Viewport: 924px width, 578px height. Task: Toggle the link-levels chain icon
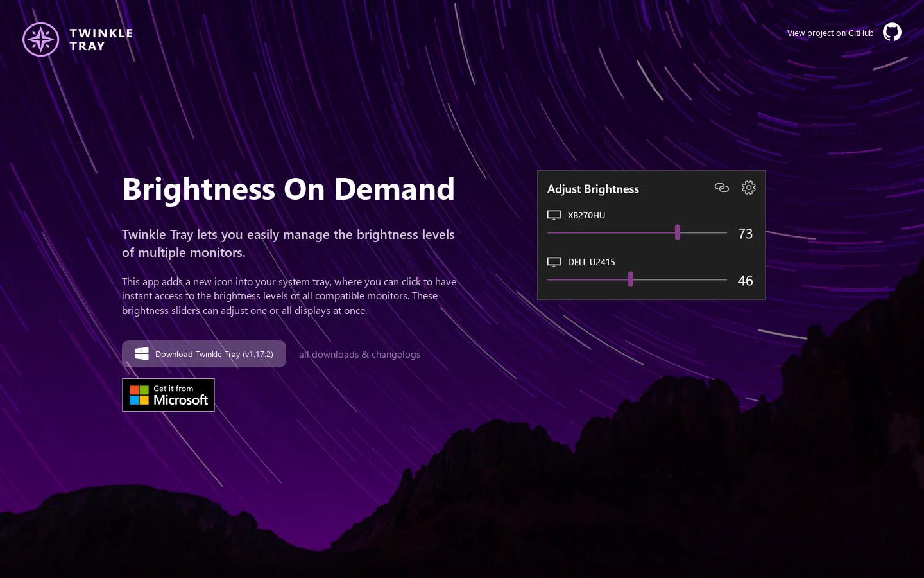point(722,188)
